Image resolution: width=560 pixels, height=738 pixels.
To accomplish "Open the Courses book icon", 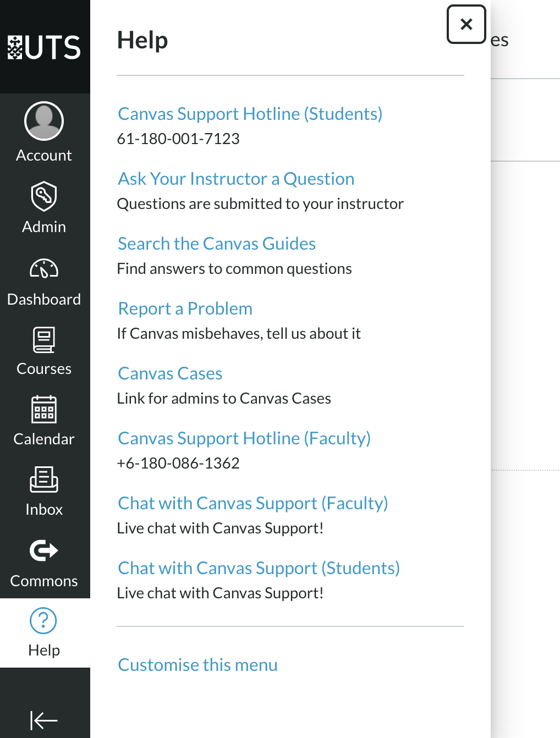I will pyautogui.click(x=44, y=340).
